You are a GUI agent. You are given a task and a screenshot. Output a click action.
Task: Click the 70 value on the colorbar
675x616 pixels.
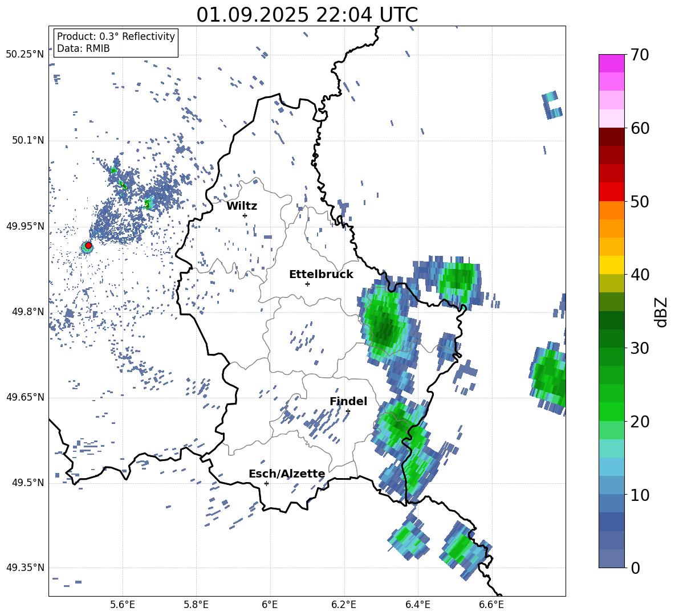coord(639,55)
